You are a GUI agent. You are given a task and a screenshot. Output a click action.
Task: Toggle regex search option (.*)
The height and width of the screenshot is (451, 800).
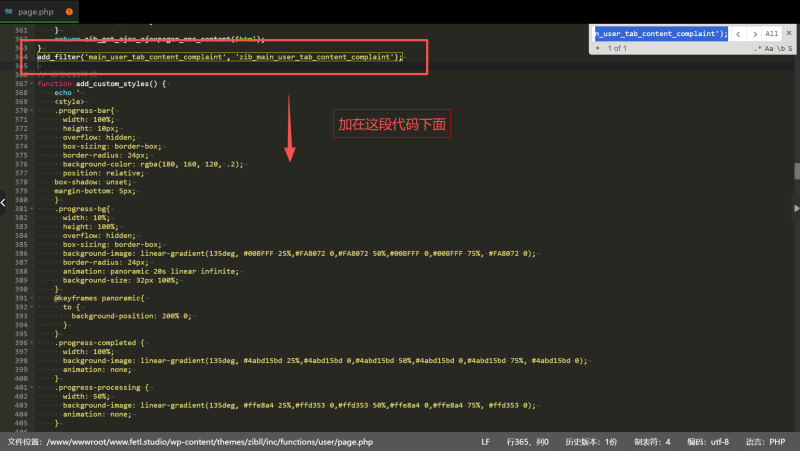click(756, 48)
